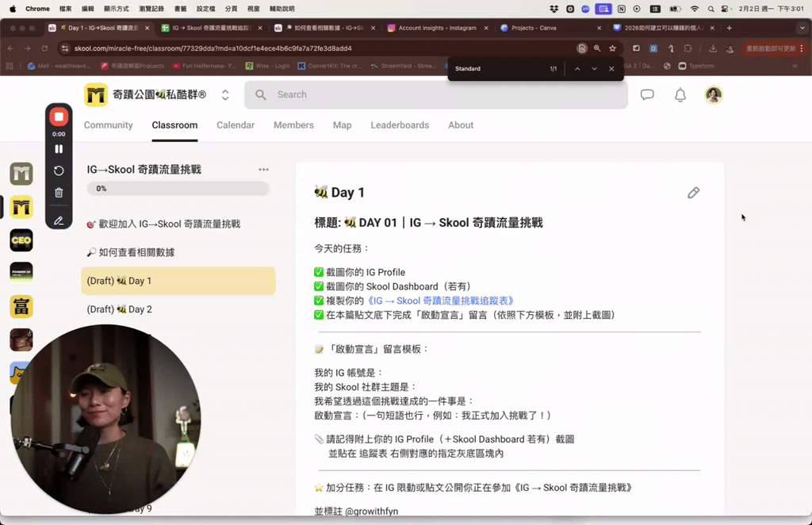This screenshot has width=812, height=525.
Task: Expand community switcher chevrons next to 奇蹟公園
Action: pyautogui.click(x=225, y=94)
